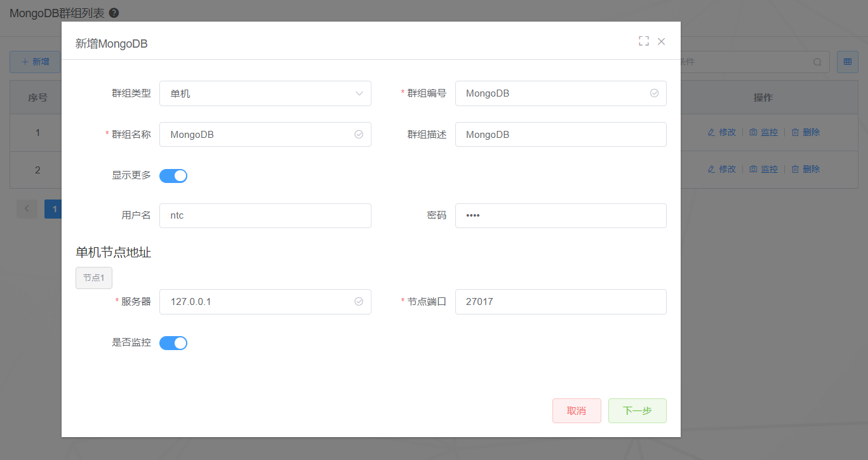Click the 下一步 button

tap(638, 411)
